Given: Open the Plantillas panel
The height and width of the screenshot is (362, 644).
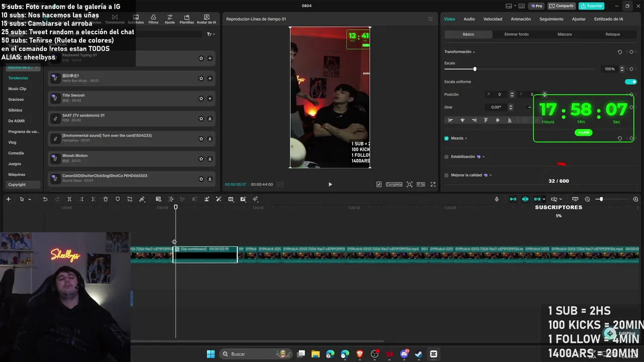Looking at the screenshot, I should pos(187,19).
